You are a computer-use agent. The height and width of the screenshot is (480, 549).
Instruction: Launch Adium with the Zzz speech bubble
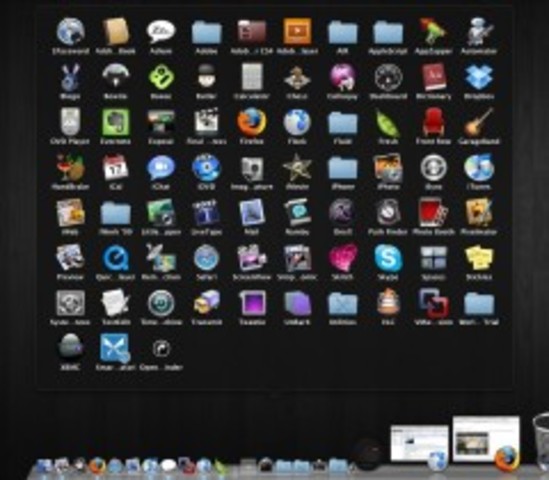coord(161,32)
